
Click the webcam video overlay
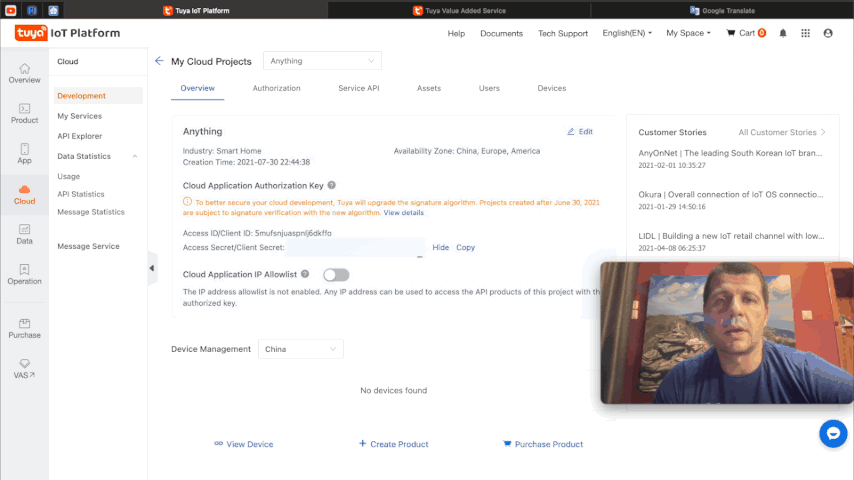coord(727,332)
